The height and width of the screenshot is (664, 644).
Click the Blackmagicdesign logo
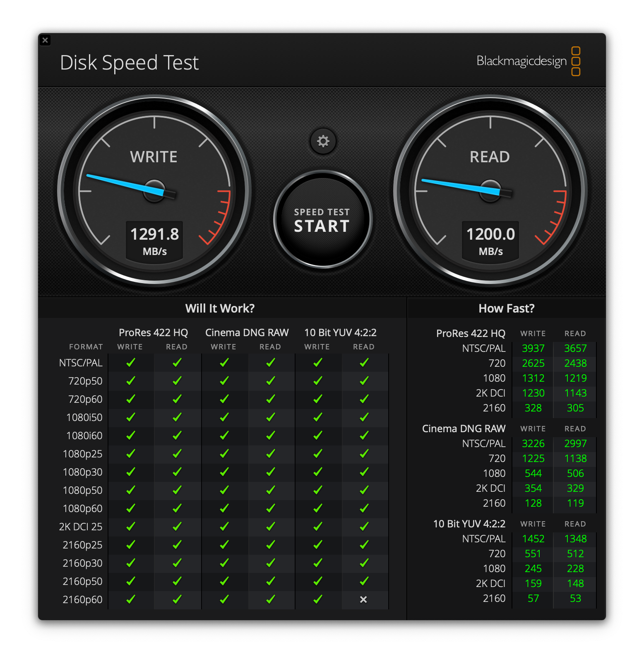529,61
